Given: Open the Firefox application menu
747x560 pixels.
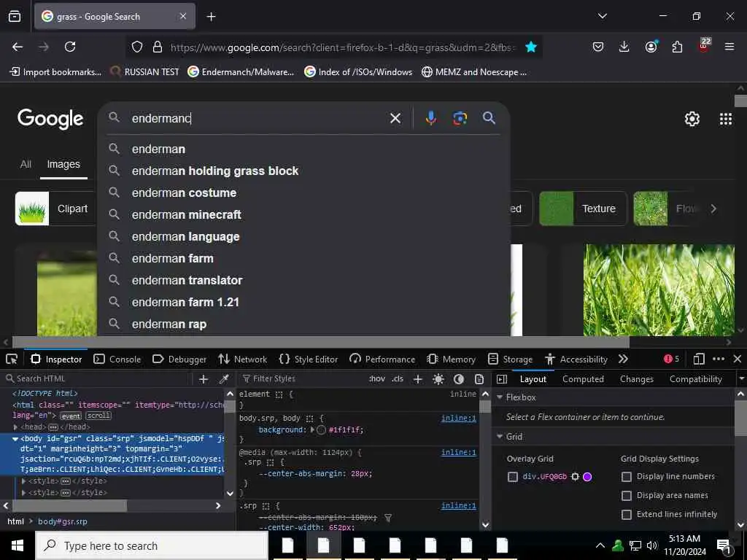Looking at the screenshot, I should [x=729, y=47].
